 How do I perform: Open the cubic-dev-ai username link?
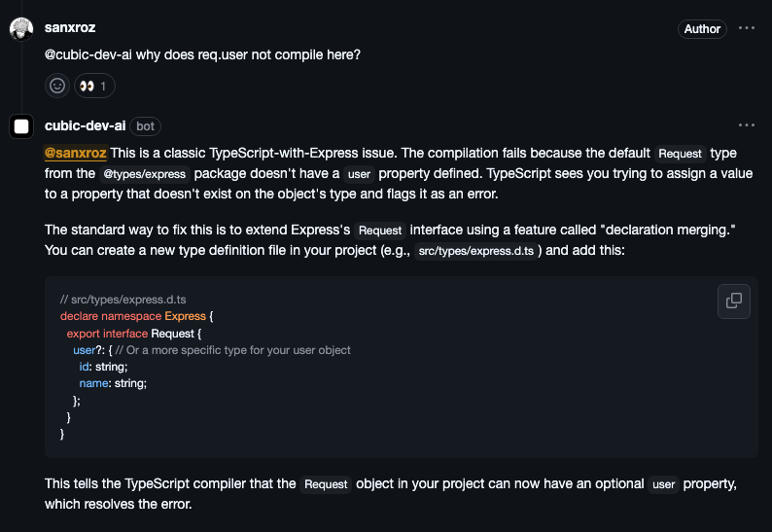coord(85,125)
